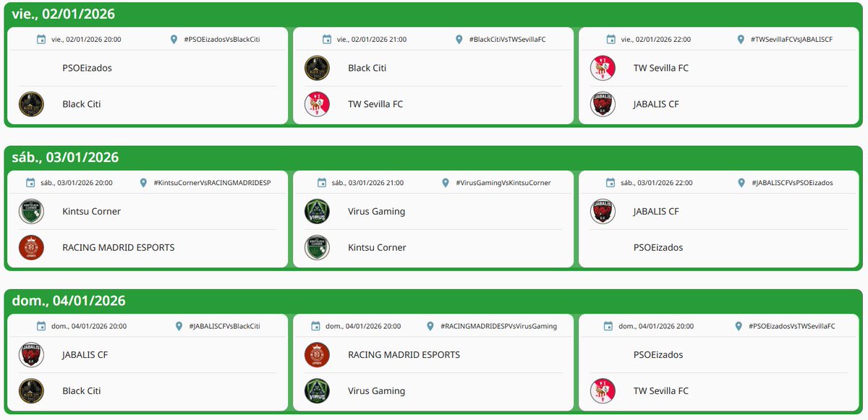The height and width of the screenshot is (420, 868).
Task: Click JABALIS CF name in 02/01 22:00 match
Action: 656,104
